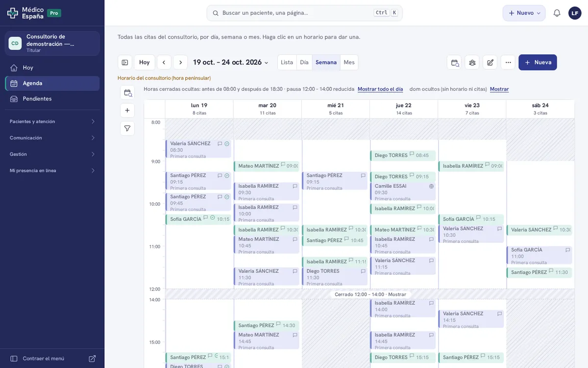Open the Nuevo dropdown in header
Image resolution: width=588 pixels, height=368 pixels.
(524, 13)
